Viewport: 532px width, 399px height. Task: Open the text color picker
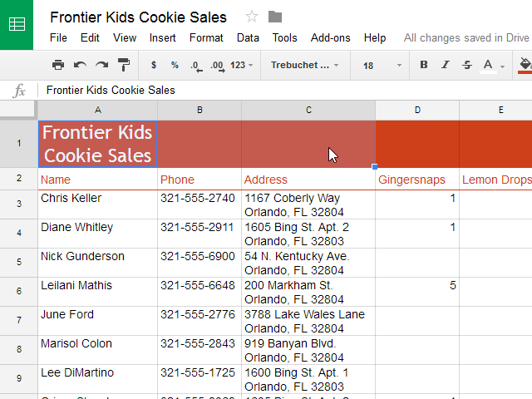coord(490,65)
